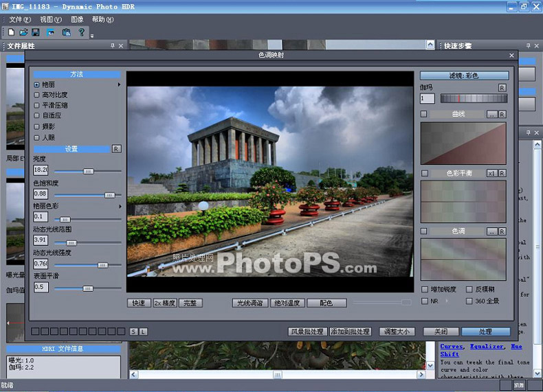Enable the 增加锐度 checkbox
The height and width of the screenshot is (392, 543).
click(425, 289)
